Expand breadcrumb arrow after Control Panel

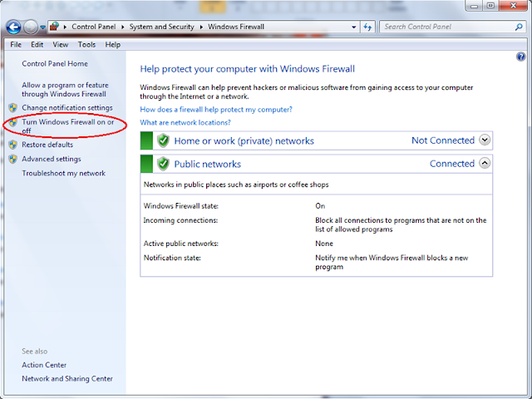point(122,27)
